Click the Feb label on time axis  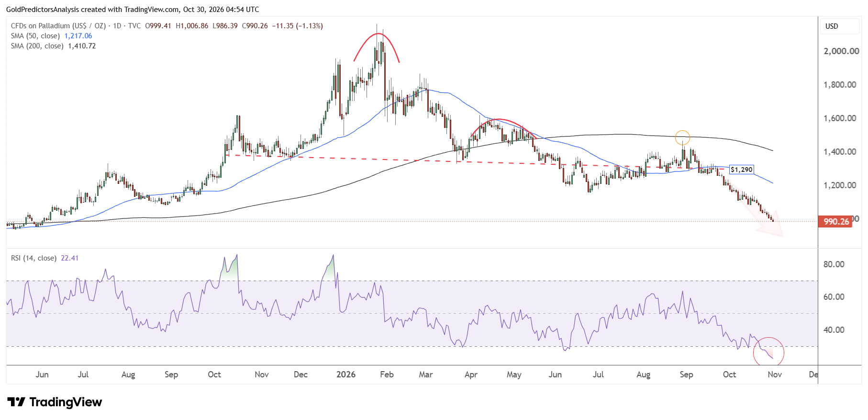387,375
